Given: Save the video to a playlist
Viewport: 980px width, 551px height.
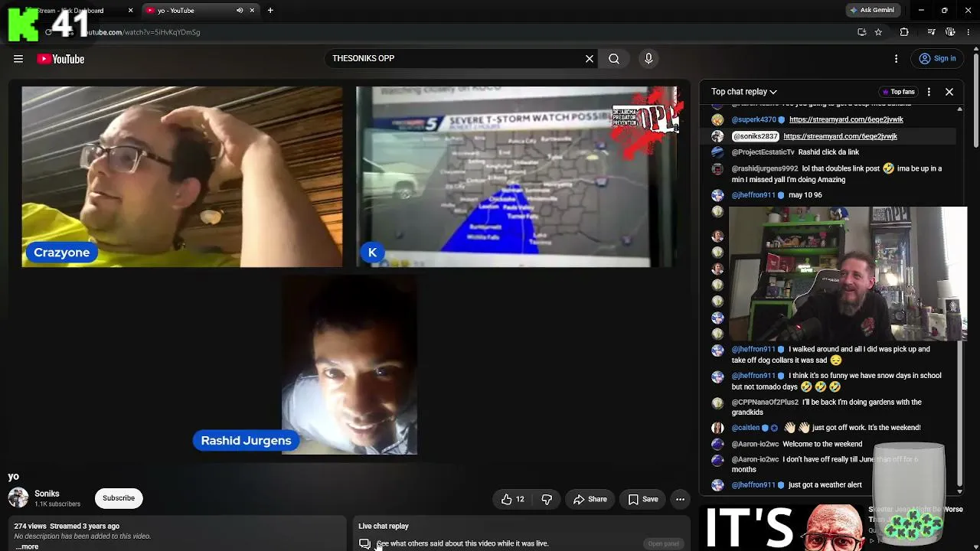Looking at the screenshot, I should point(643,500).
